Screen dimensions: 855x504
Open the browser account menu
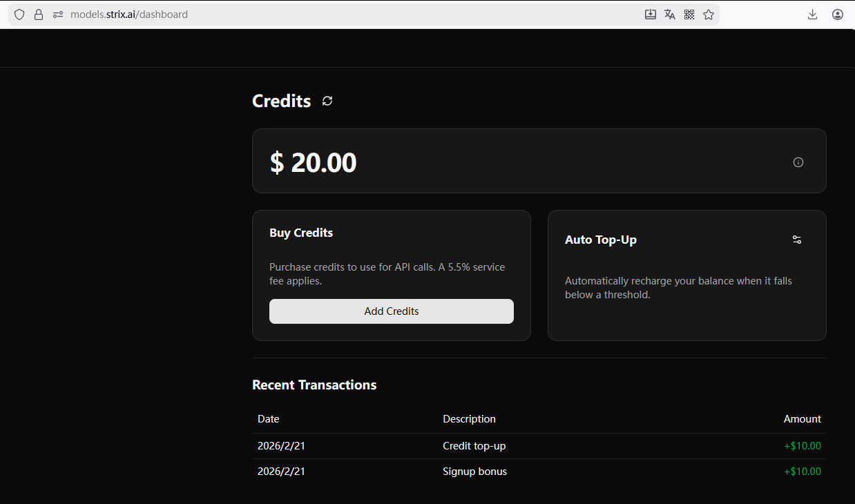click(x=838, y=14)
